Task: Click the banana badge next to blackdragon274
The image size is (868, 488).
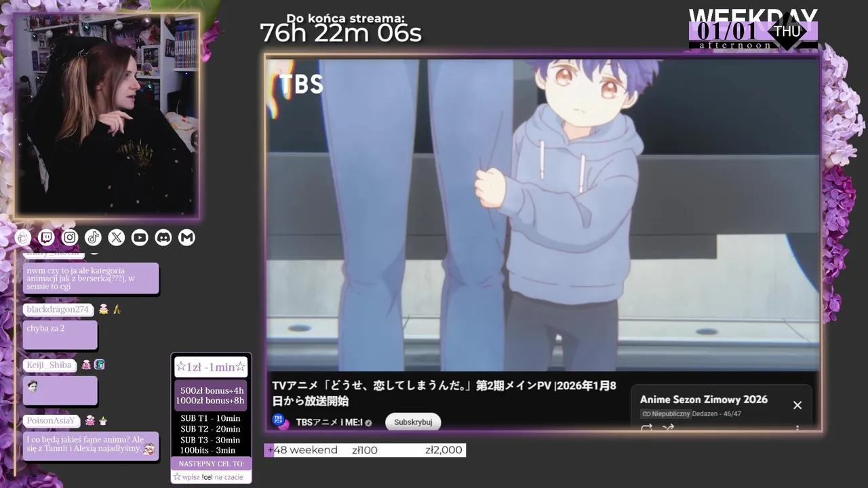Action: (117, 309)
